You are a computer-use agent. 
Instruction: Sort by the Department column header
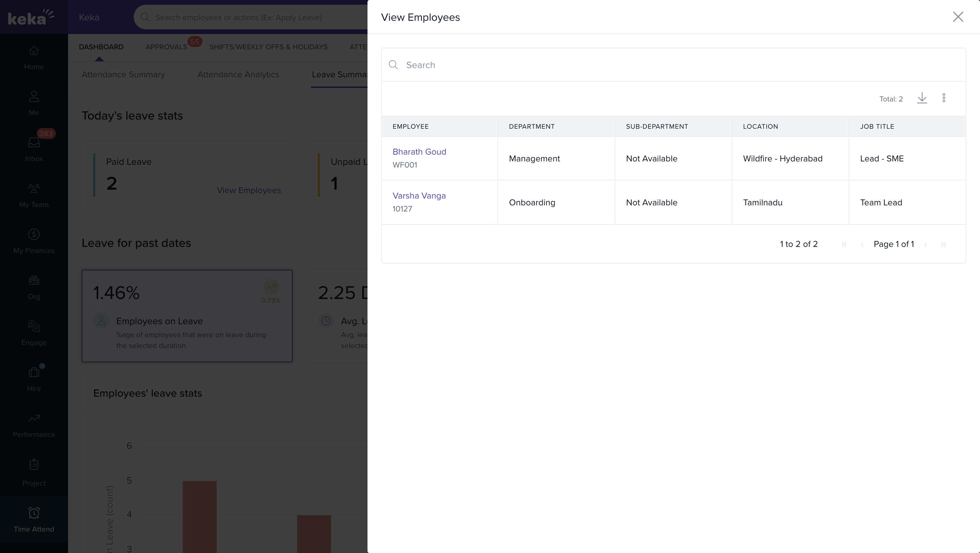[x=532, y=126]
